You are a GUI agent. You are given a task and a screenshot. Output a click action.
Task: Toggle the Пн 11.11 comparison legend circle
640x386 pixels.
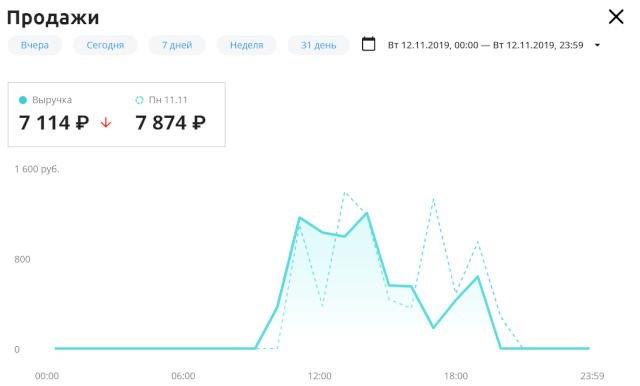[139, 100]
